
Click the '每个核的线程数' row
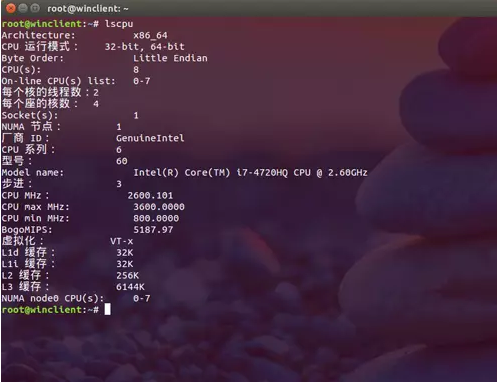50,92
